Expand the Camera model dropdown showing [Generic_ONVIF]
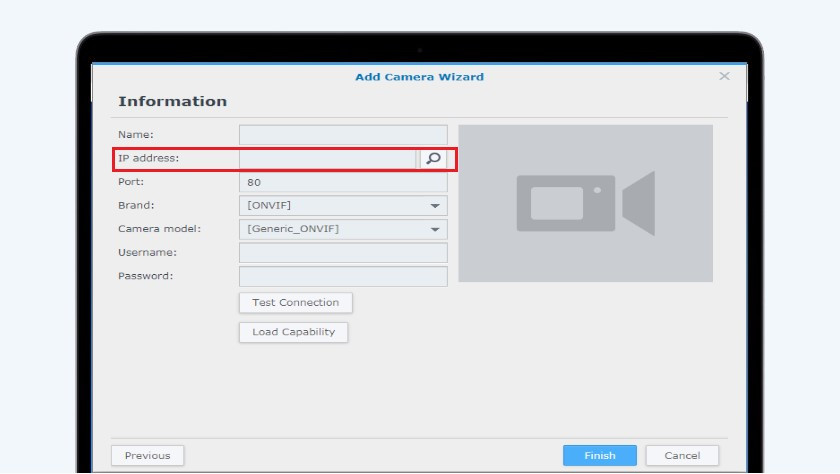The width and height of the screenshot is (840, 474). point(343,229)
